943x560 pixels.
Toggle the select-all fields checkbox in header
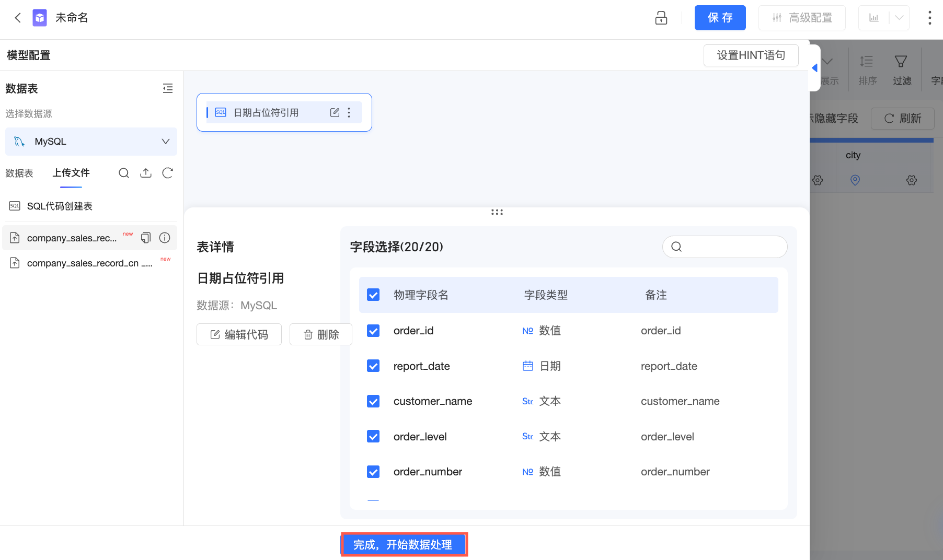point(373,295)
